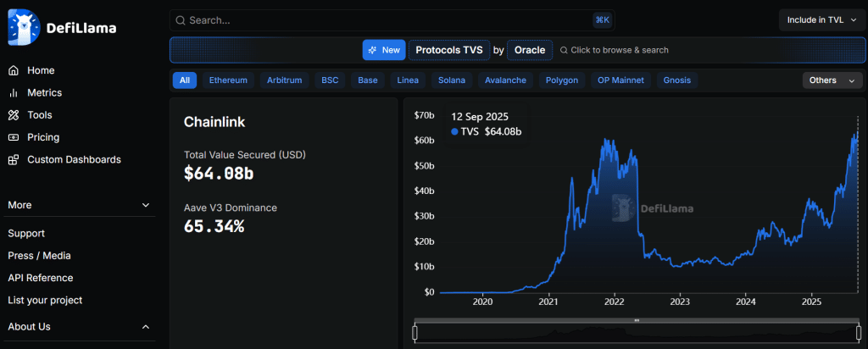The image size is (868, 349).
Task: Collapse the About Us section
Action: tap(146, 327)
